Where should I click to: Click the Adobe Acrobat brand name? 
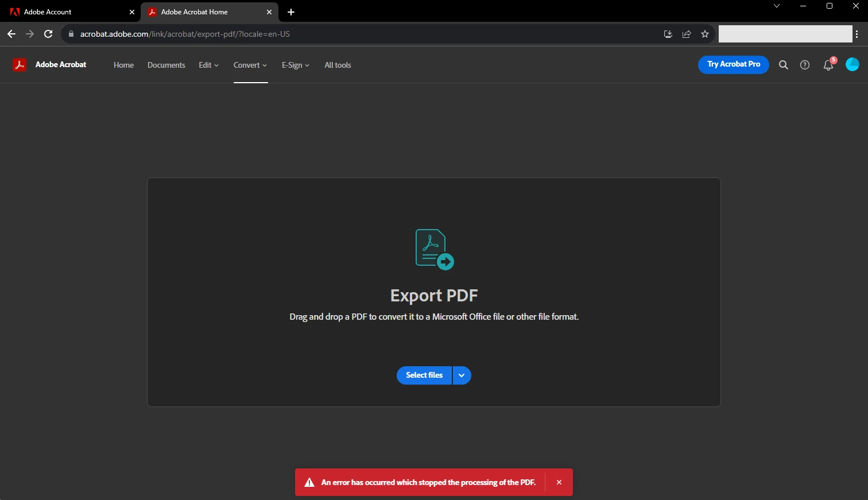[x=61, y=65]
